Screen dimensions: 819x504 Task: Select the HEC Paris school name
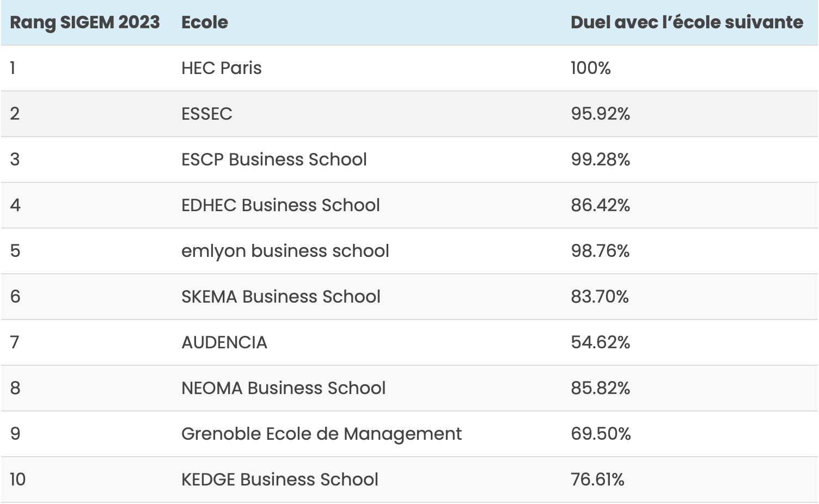coord(222,68)
